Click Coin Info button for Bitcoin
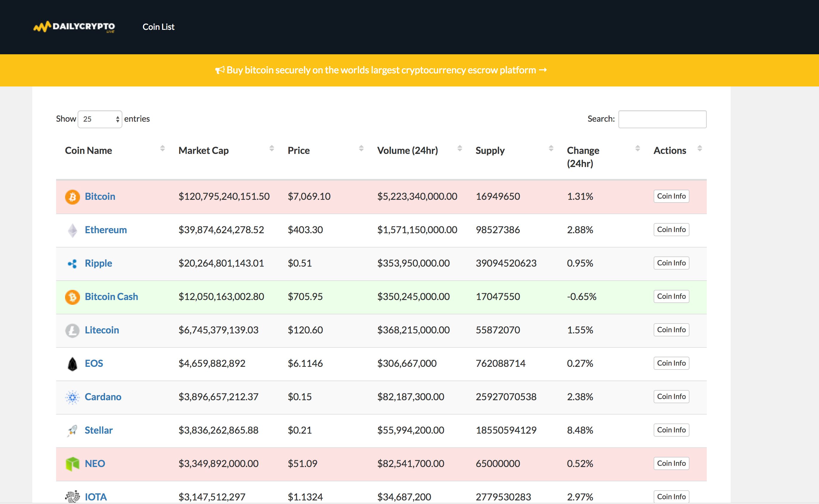 coord(671,196)
